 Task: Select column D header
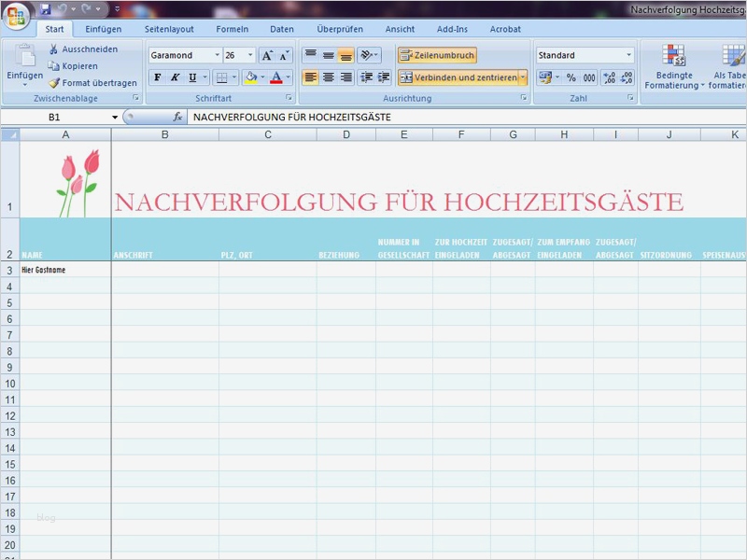tap(346, 134)
